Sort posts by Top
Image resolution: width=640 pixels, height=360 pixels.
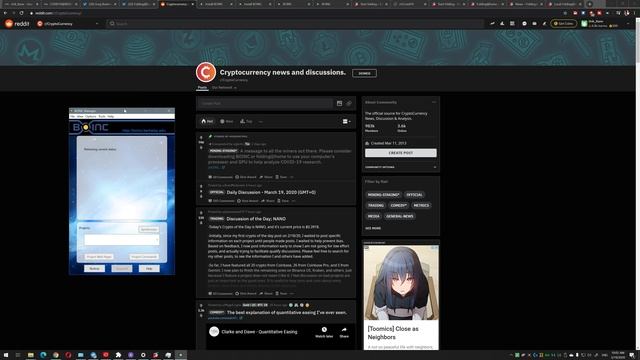coord(246,121)
